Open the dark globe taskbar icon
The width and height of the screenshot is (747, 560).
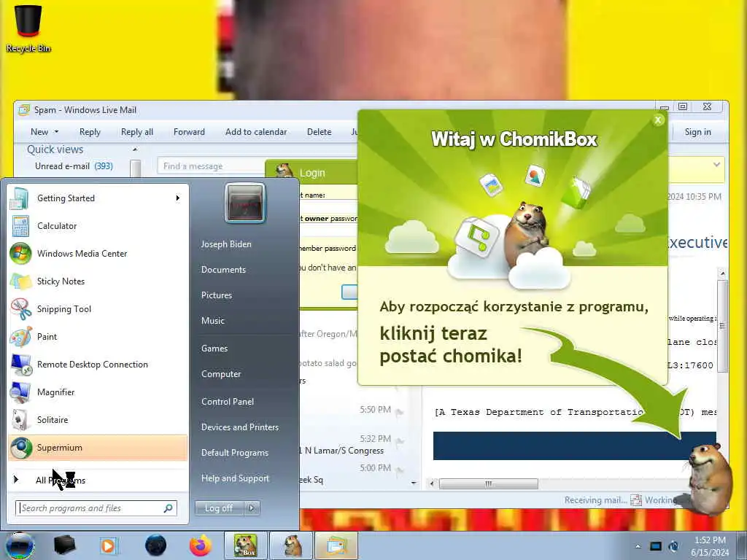pyautogui.click(x=155, y=545)
